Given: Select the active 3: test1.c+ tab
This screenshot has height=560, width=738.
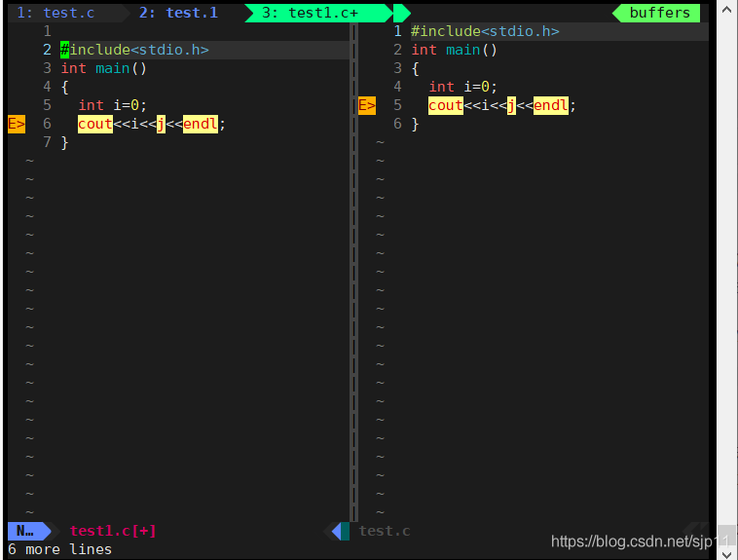Looking at the screenshot, I should coord(318,13).
